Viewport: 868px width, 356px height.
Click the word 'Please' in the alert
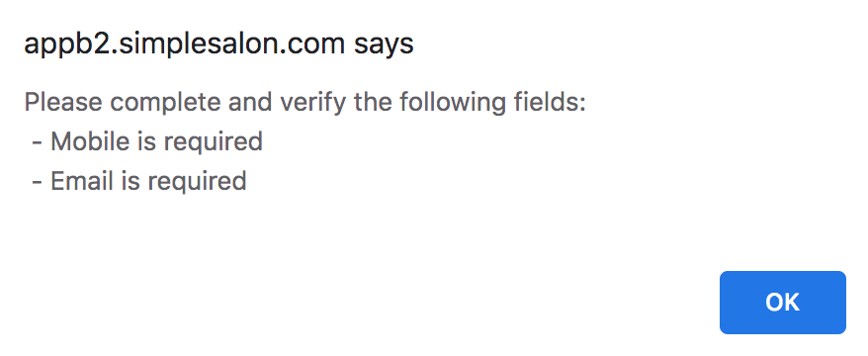(x=63, y=103)
